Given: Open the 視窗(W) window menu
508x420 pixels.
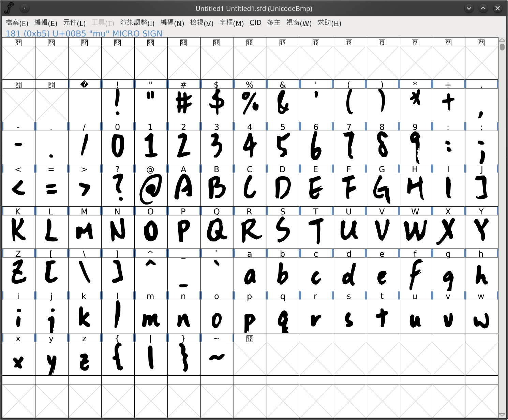Looking at the screenshot, I should (299, 23).
